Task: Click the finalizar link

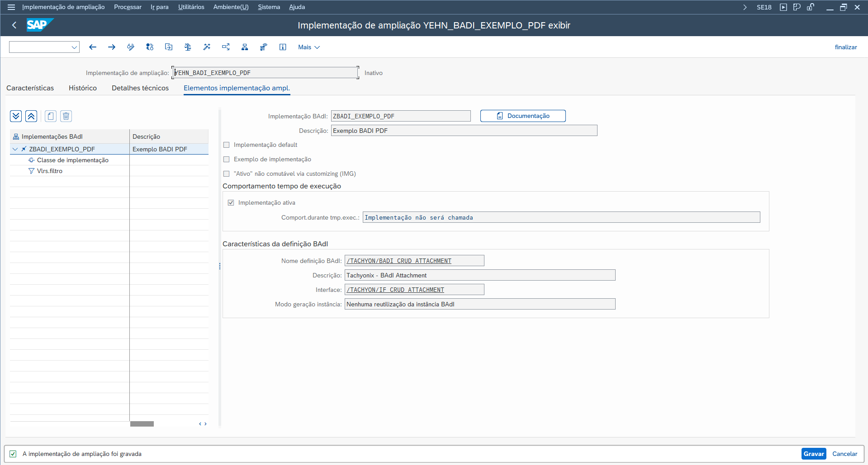Action: click(x=846, y=47)
